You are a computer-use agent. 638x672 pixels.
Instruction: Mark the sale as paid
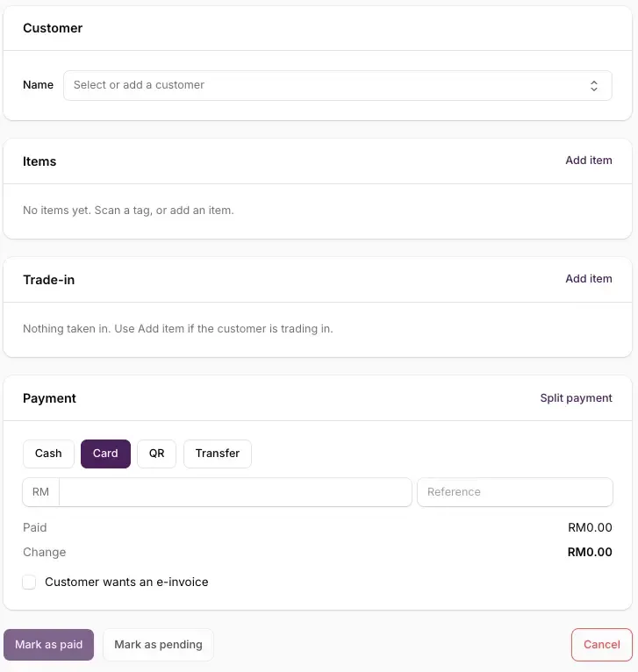click(x=48, y=645)
